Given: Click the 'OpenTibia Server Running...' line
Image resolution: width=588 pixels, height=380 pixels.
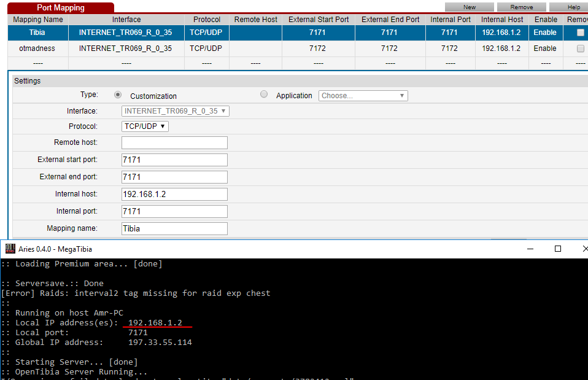Looking at the screenshot, I should pyautogui.click(x=74, y=372).
